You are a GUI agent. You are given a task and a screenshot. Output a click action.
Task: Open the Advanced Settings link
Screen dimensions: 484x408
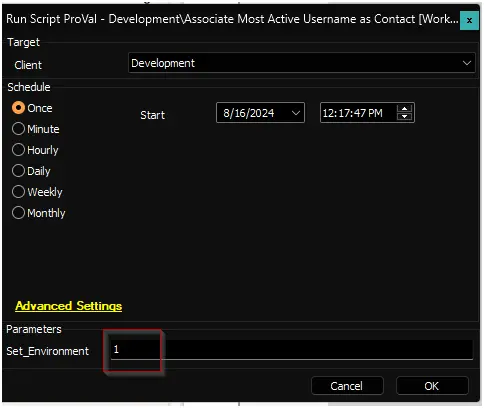point(69,306)
